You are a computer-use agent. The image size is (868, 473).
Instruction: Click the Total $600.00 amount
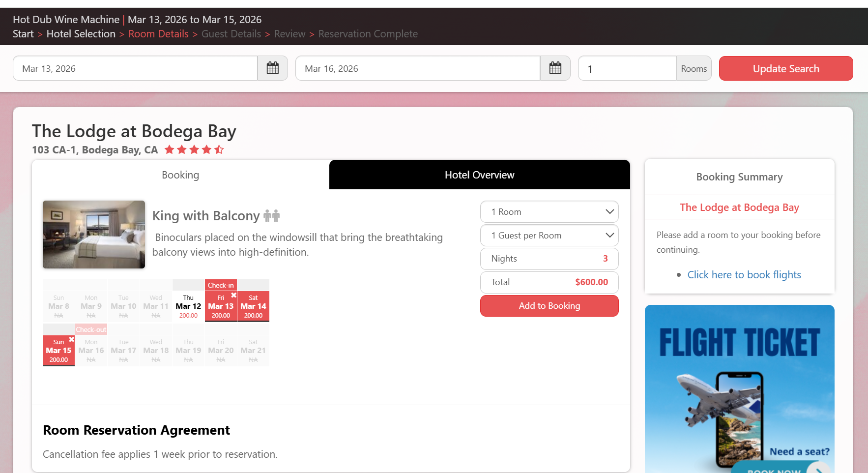tap(591, 282)
